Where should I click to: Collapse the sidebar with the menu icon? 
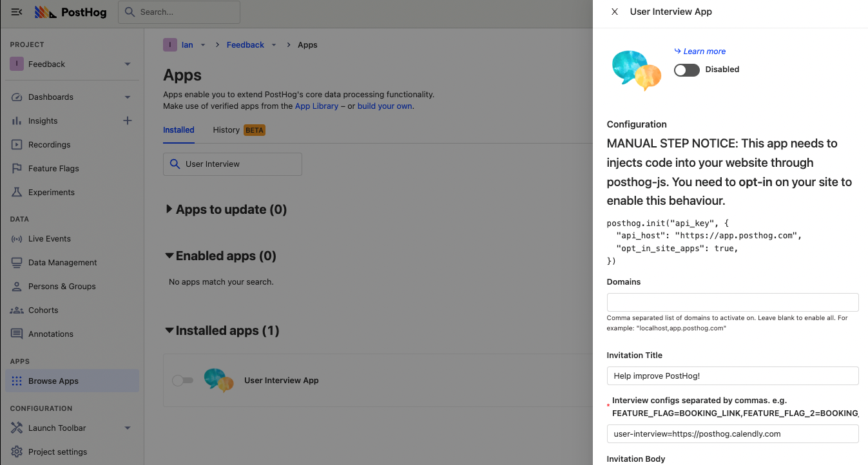17,12
